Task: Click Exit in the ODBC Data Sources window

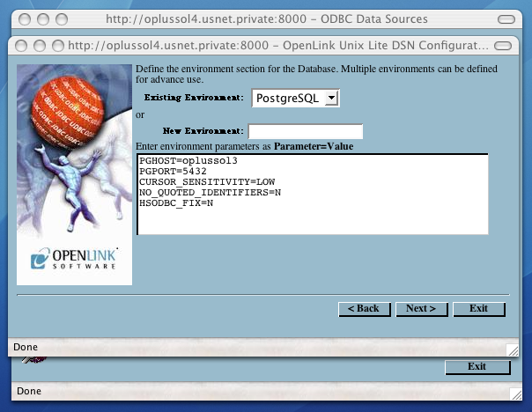Action: (477, 366)
